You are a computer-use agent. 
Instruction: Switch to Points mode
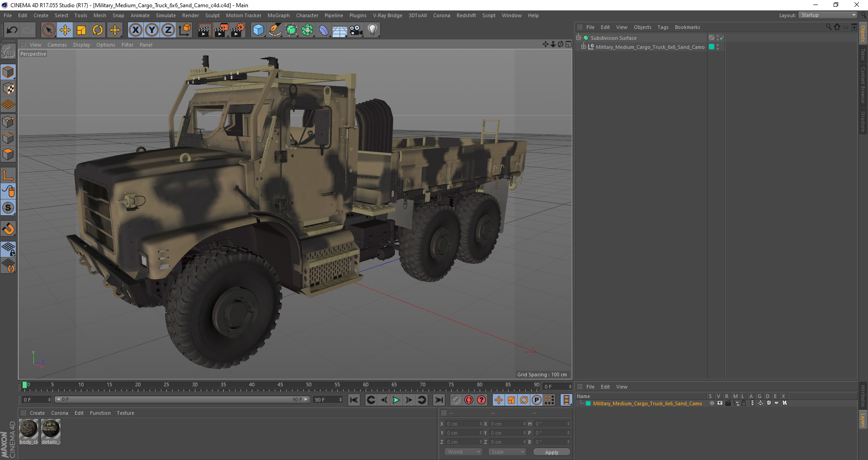tap(8, 122)
